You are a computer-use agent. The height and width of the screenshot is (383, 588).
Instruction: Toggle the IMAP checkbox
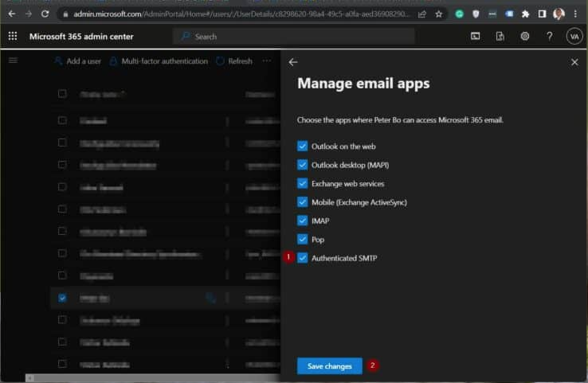pyautogui.click(x=302, y=221)
